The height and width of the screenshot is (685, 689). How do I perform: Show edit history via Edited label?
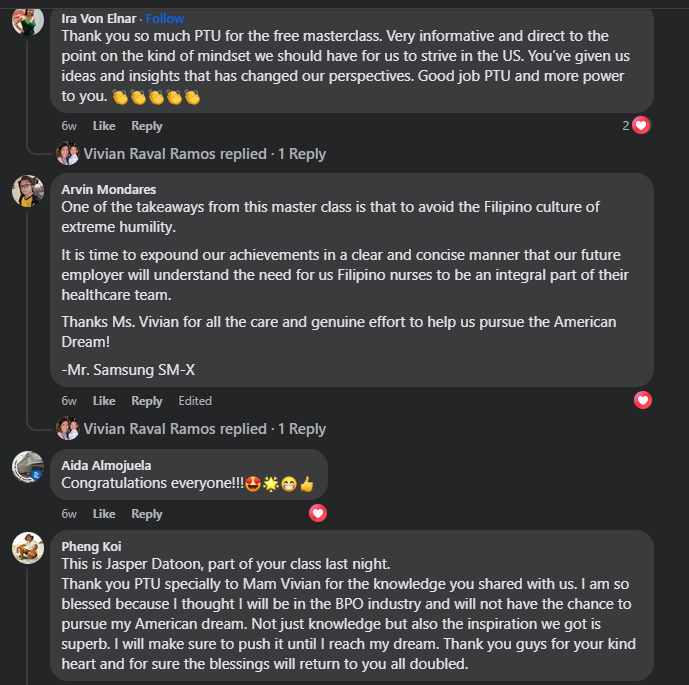pyautogui.click(x=195, y=401)
